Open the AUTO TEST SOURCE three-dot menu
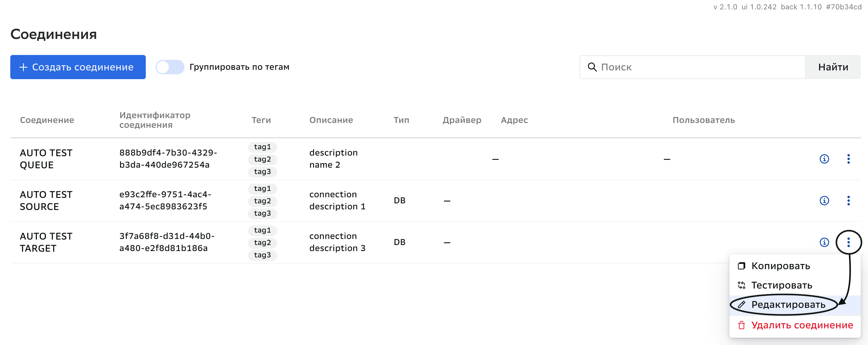Image resolution: width=868 pixels, height=345 pixels. click(x=848, y=201)
